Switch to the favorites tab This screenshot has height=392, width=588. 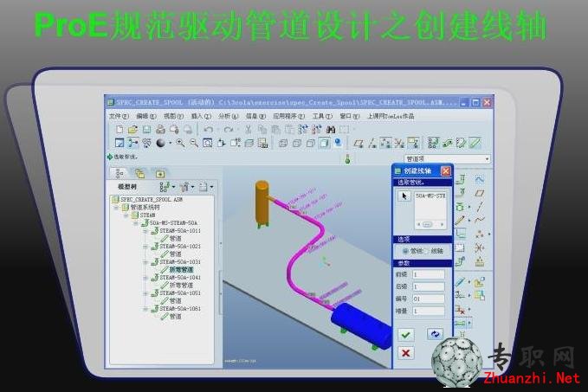160,174
